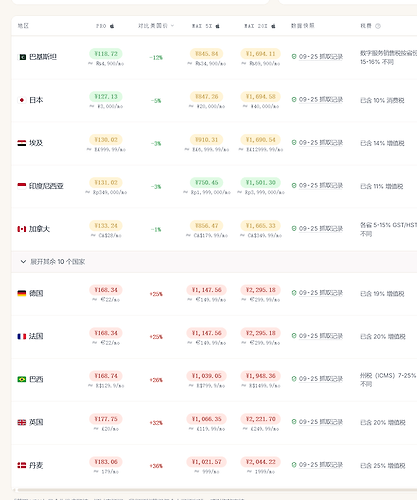Click the 数据快照 column header
The image size is (417, 500).
point(303,26)
